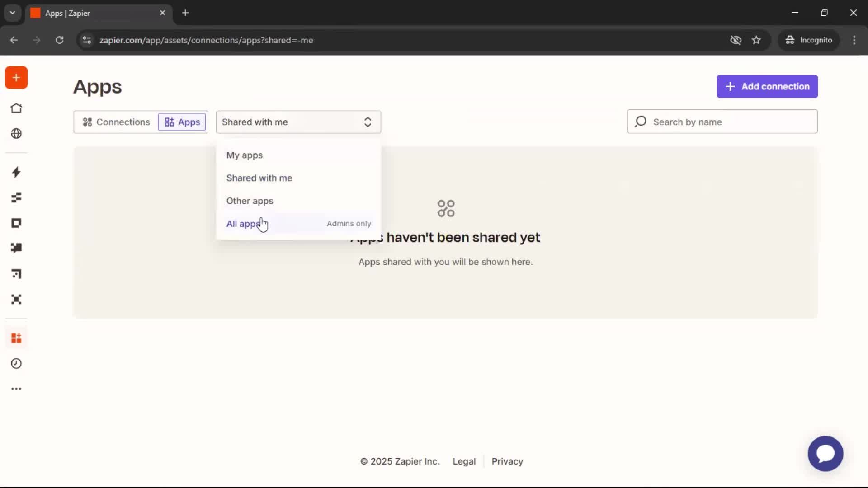
Task: Click the orange Create plus button
Action: [16, 78]
